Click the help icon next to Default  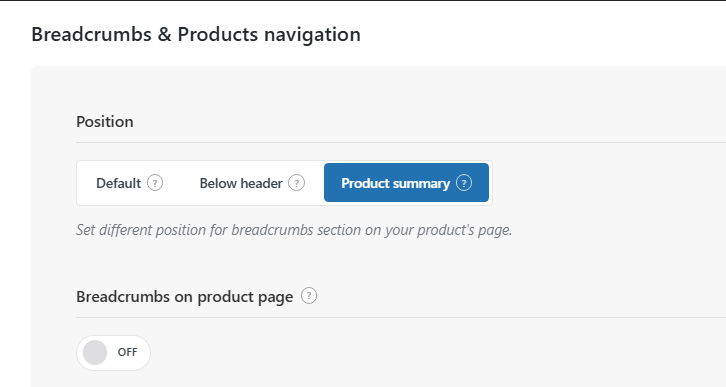(x=155, y=183)
